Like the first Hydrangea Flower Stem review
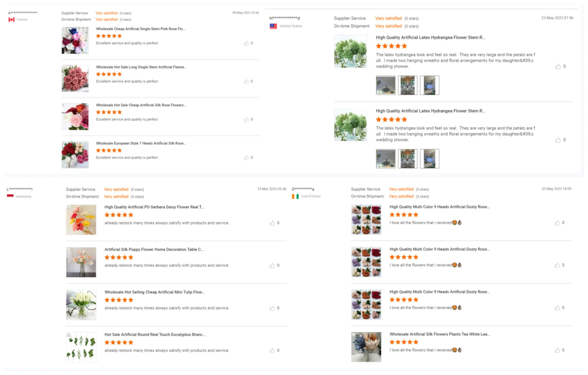 point(558,67)
